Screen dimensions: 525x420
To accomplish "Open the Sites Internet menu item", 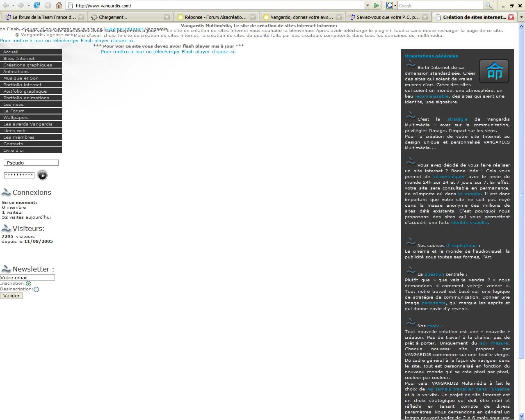I will (x=31, y=58).
